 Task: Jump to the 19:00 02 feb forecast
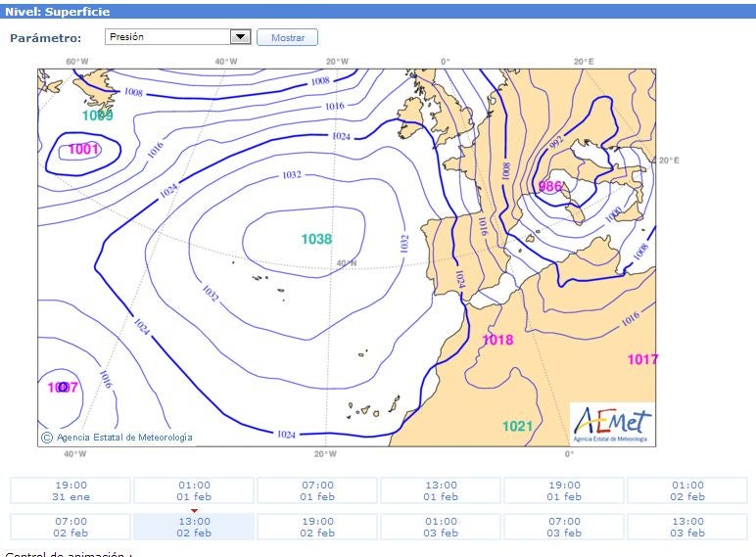(317, 527)
